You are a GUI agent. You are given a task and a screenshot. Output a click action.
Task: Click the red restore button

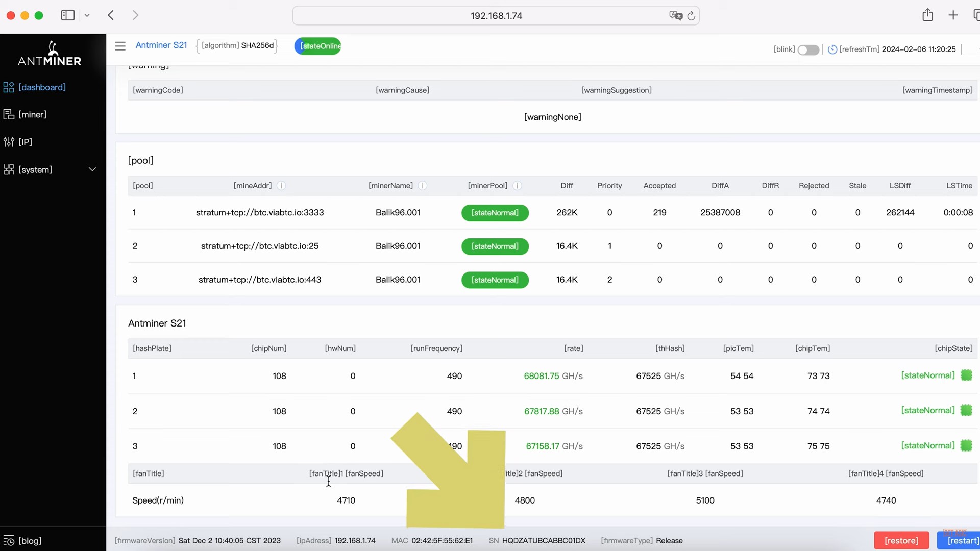pyautogui.click(x=901, y=541)
